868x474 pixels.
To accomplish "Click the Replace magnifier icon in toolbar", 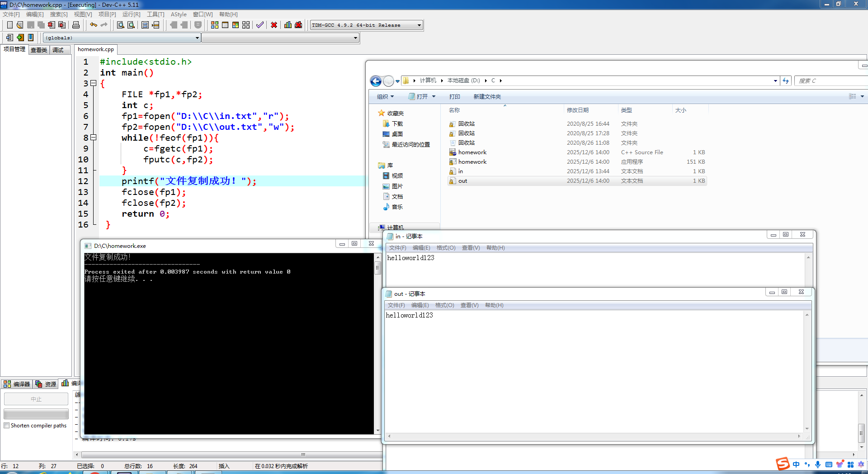I will (131, 25).
